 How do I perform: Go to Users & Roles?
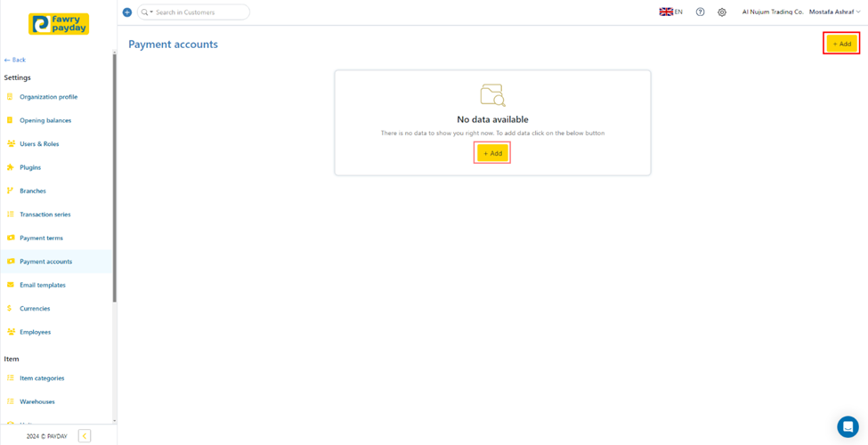pos(39,144)
